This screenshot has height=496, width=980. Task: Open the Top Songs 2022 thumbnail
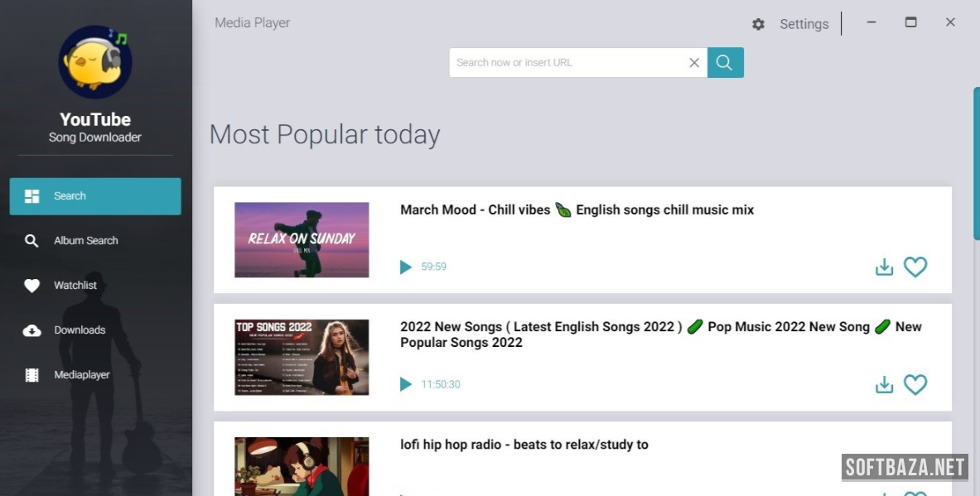(302, 357)
